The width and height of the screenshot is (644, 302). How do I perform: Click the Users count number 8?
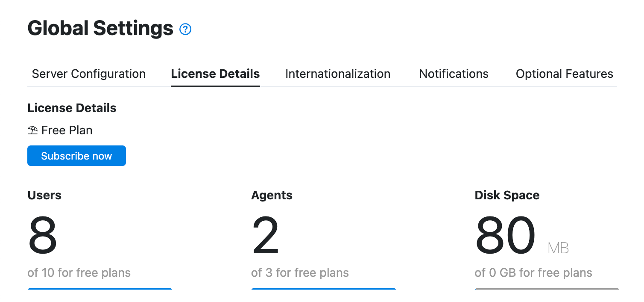point(42,236)
